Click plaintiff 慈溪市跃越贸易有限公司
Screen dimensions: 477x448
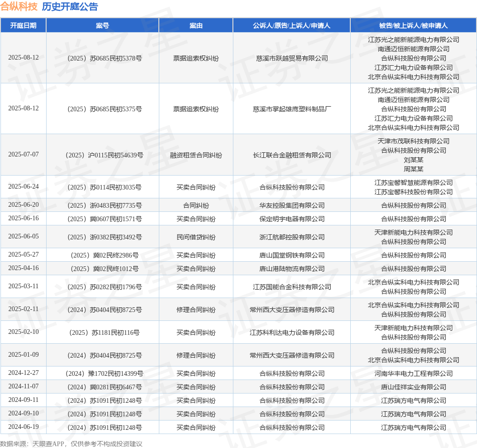coord(292,58)
